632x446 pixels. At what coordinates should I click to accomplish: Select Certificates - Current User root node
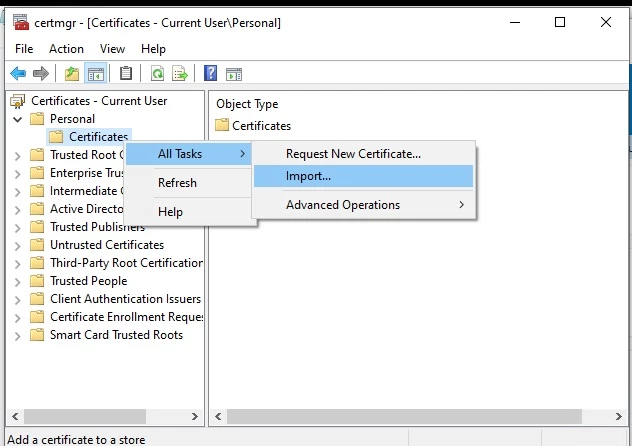99,101
